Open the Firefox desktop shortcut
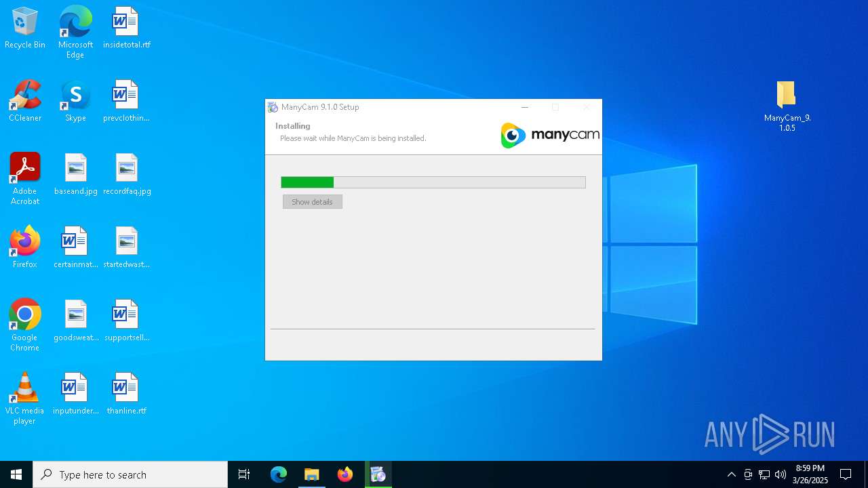This screenshot has height=488, width=868. point(25,248)
